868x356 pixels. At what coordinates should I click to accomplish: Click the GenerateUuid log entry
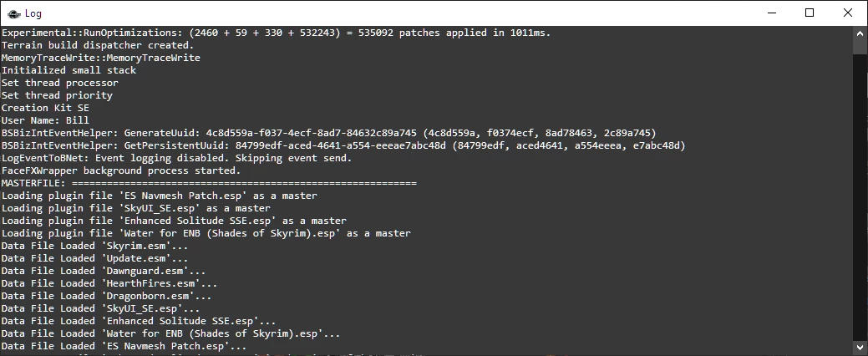(329, 133)
